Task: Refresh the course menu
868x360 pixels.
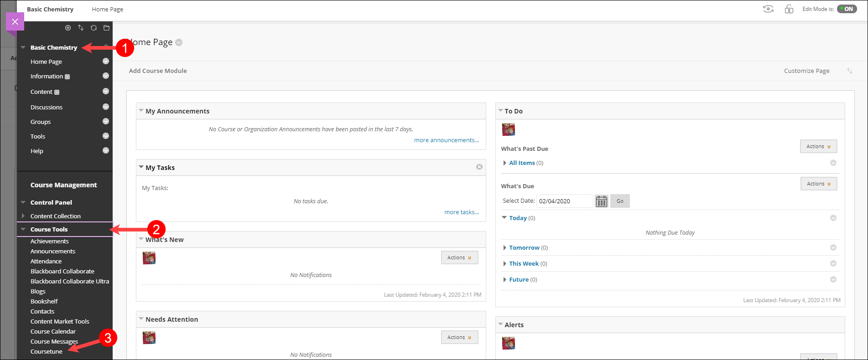Action: (x=94, y=28)
